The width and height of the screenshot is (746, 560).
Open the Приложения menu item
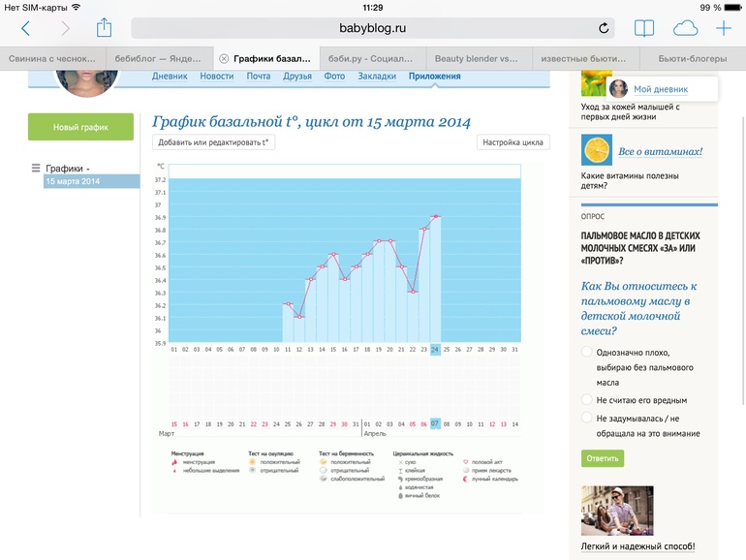pos(434,77)
